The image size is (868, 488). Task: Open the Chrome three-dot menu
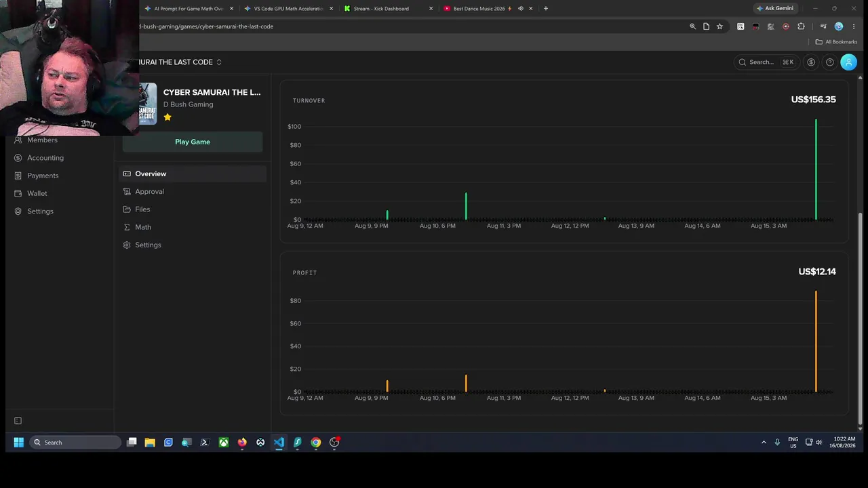tap(854, 26)
